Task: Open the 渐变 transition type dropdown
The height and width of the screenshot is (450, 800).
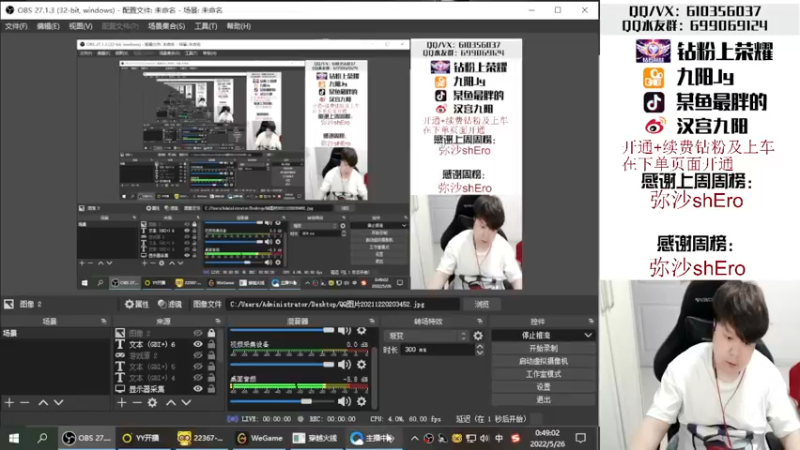Action: [426, 336]
